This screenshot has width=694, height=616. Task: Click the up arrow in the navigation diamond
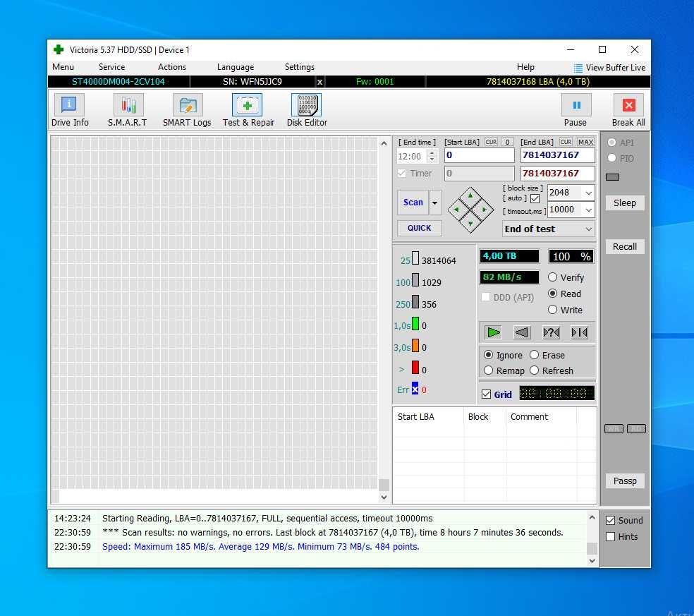(x=470, y=195)
